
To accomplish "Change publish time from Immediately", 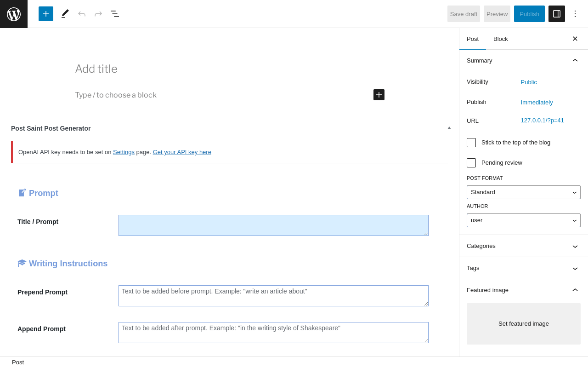I will (537, 102).
